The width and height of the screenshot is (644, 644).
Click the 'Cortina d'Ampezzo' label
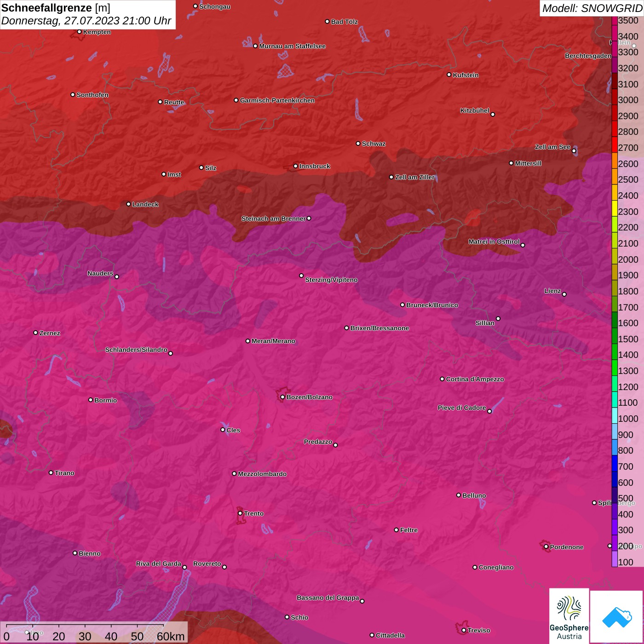click(475, 379)
